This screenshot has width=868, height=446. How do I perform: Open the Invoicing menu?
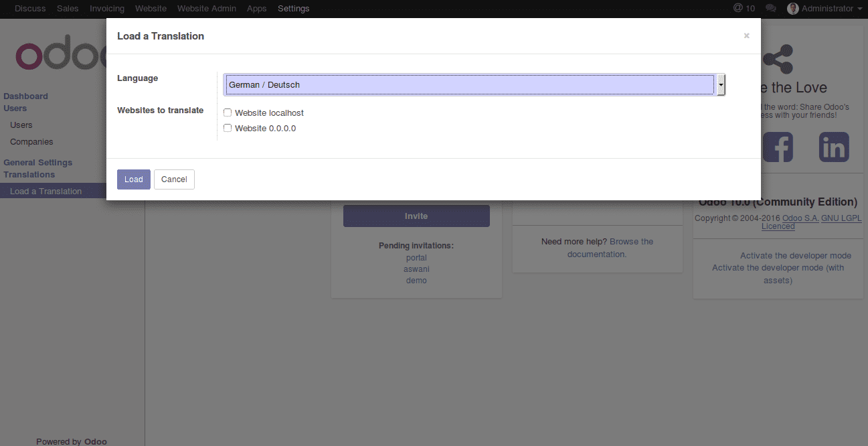pos(107,9)
